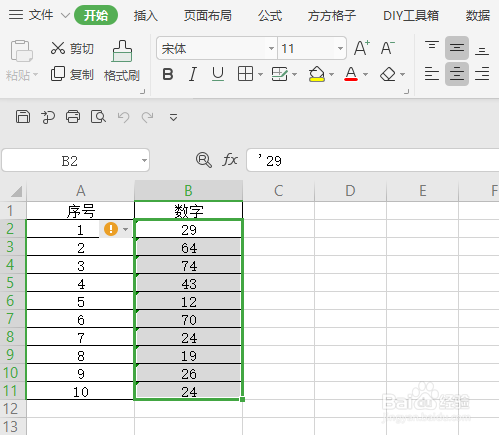The image size is (499, 435).
Task: Select column A header
Action: click(x=80, y=191)
